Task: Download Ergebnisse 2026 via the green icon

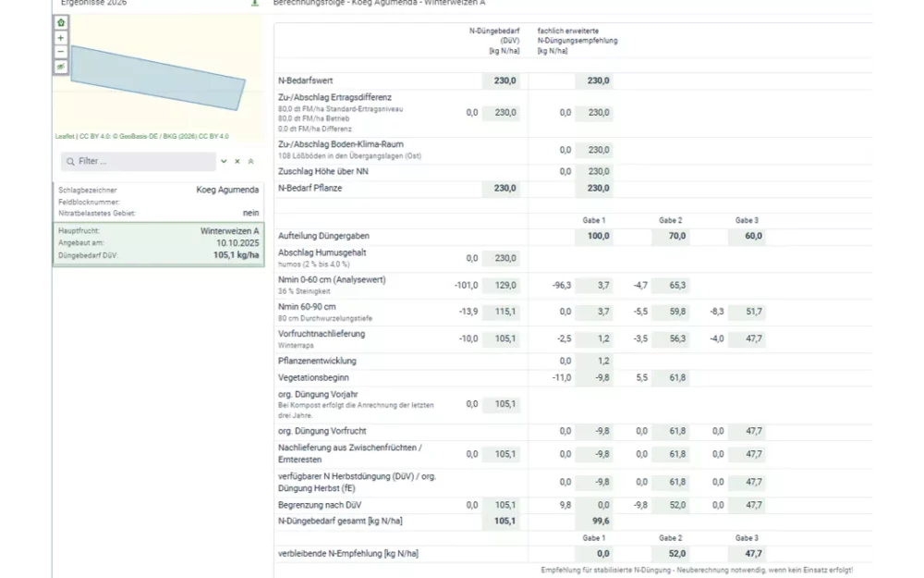Action: coord(254,3)
